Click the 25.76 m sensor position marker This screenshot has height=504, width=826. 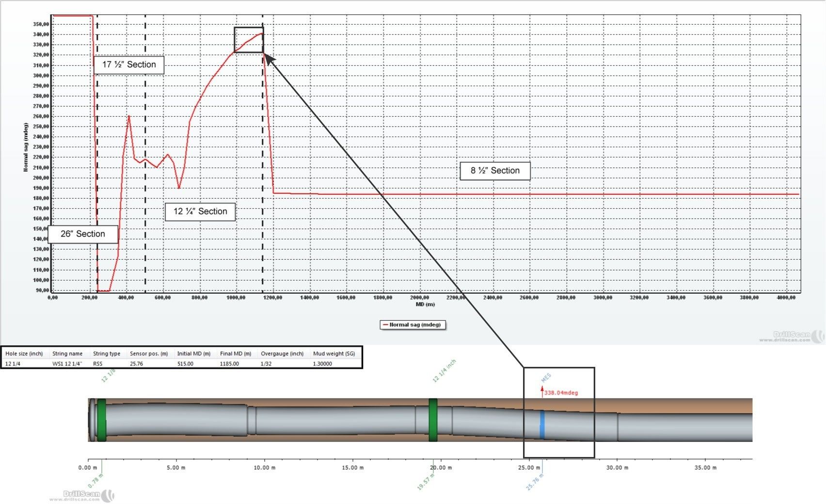click(x=535, y=482)
